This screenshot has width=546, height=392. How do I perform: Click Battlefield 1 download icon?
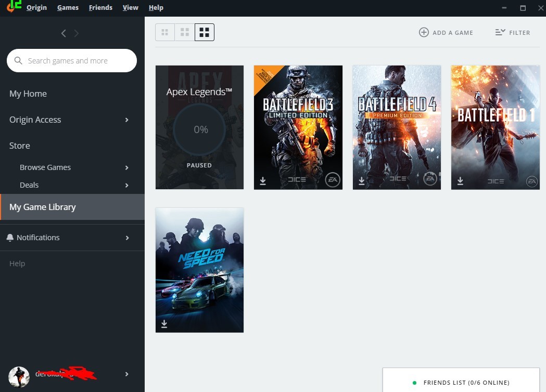tap(460, 181)
